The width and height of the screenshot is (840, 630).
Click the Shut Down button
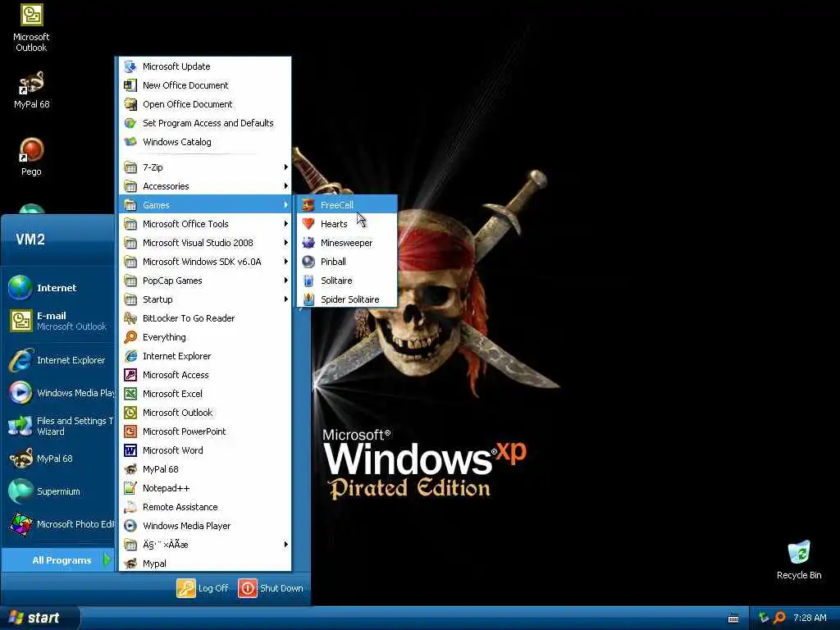pos(271,587)
